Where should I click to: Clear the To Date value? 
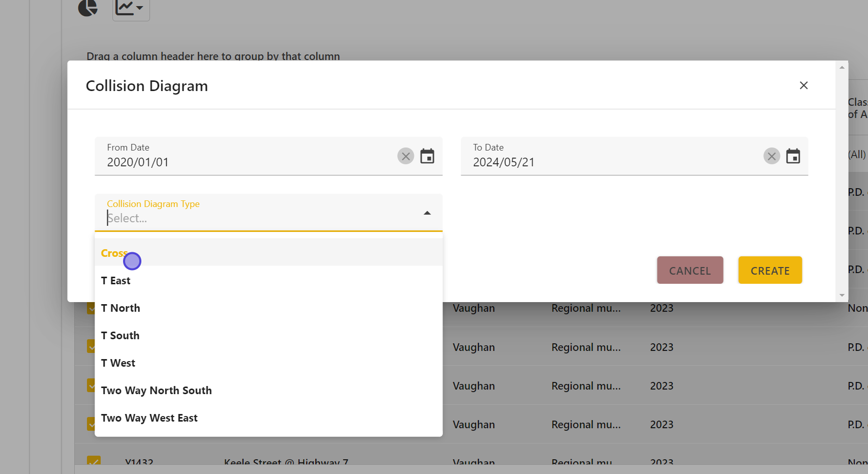click(x=771, y=156)
